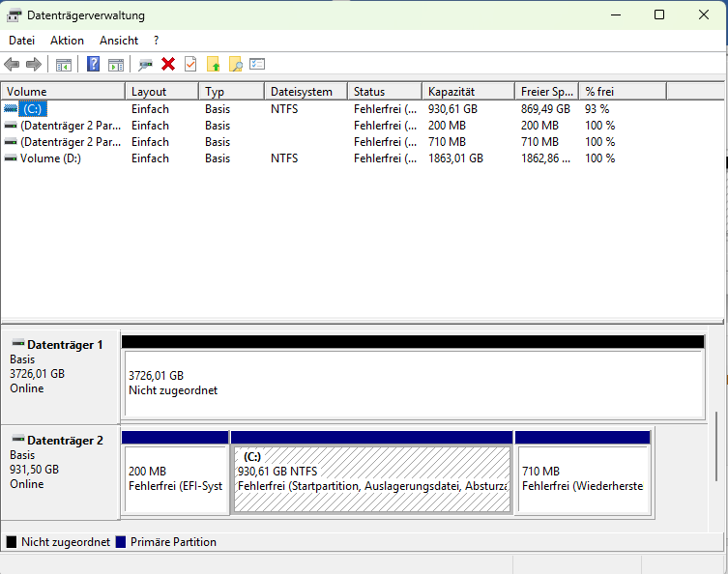The height and width of the screenshot is (574, 728).
Task: Click the Datenträgerverwaltung title bar app icon
Action: (x=14, y=15)
